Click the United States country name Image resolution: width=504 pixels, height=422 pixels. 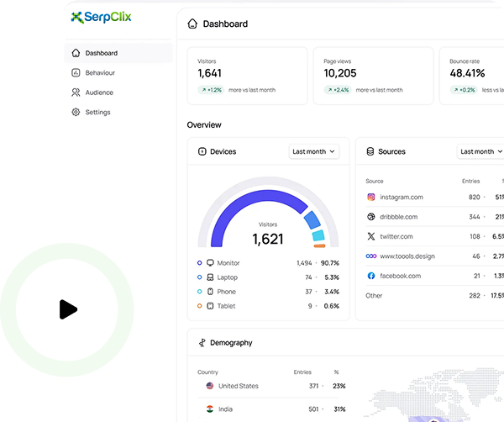point(239,386)
